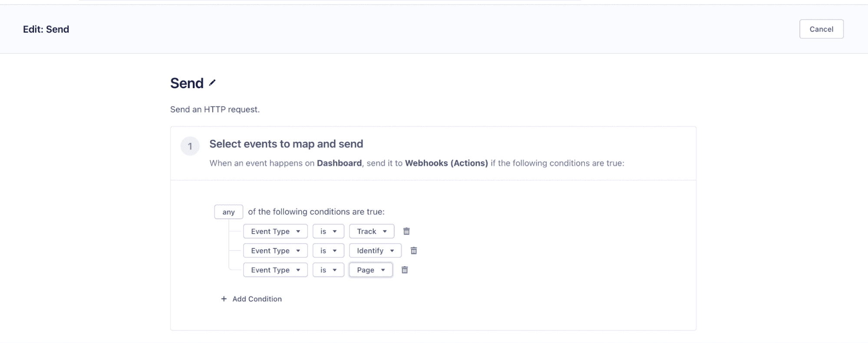Click the step 1 number badge
Screen dimensions: 868x343
click(x=190, y=146)
